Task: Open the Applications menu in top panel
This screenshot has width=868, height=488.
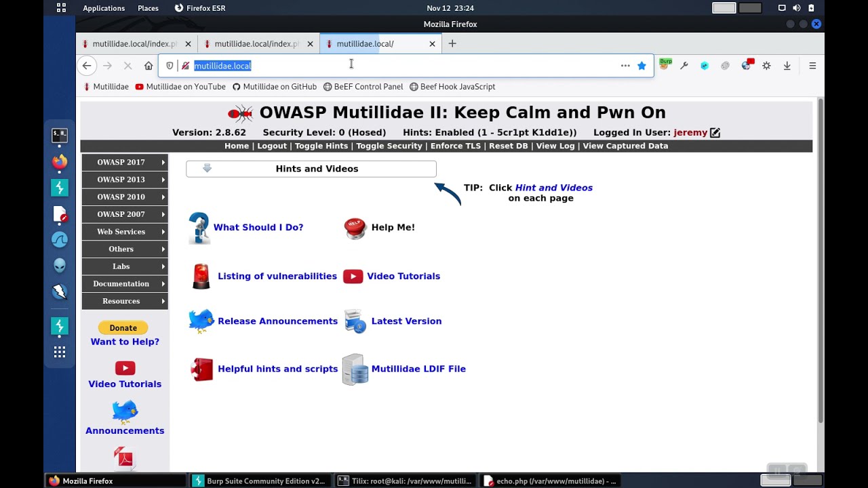Action: [104, 8]
